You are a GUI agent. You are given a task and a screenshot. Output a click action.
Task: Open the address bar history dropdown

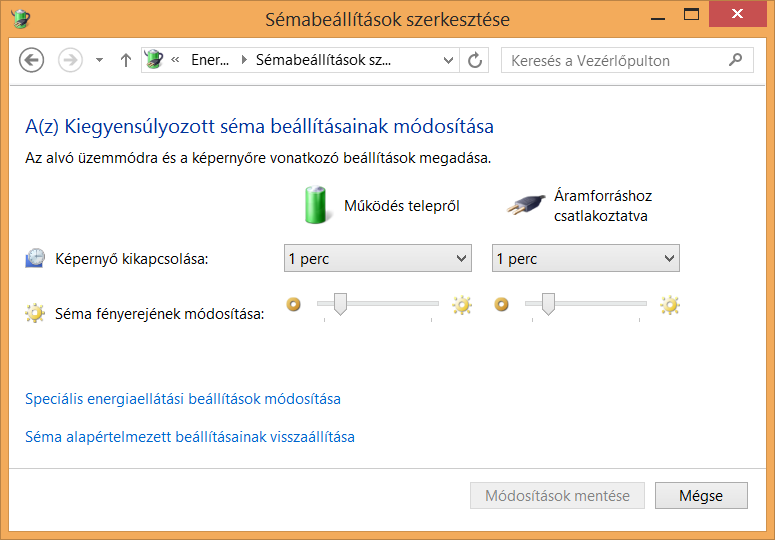pyautogui.click(x=448, y=60)
